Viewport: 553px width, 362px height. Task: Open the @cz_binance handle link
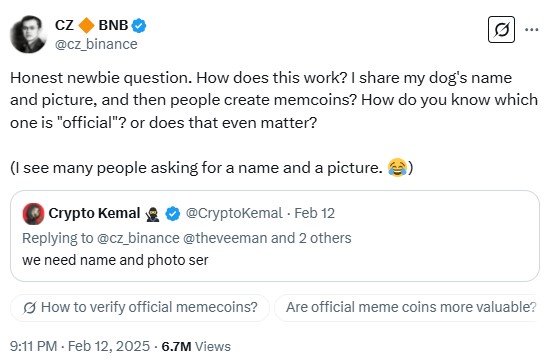tap(96, 44)
